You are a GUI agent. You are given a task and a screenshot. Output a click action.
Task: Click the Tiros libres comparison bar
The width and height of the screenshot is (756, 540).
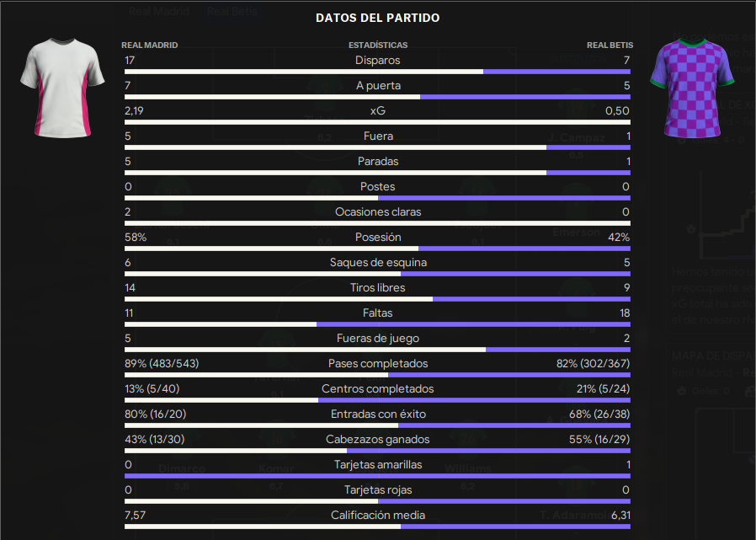(377, 299)
